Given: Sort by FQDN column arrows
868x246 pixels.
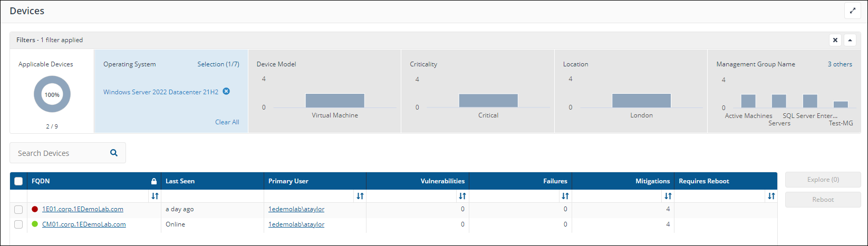Looking at the screenshot, I should coord(155,196).
